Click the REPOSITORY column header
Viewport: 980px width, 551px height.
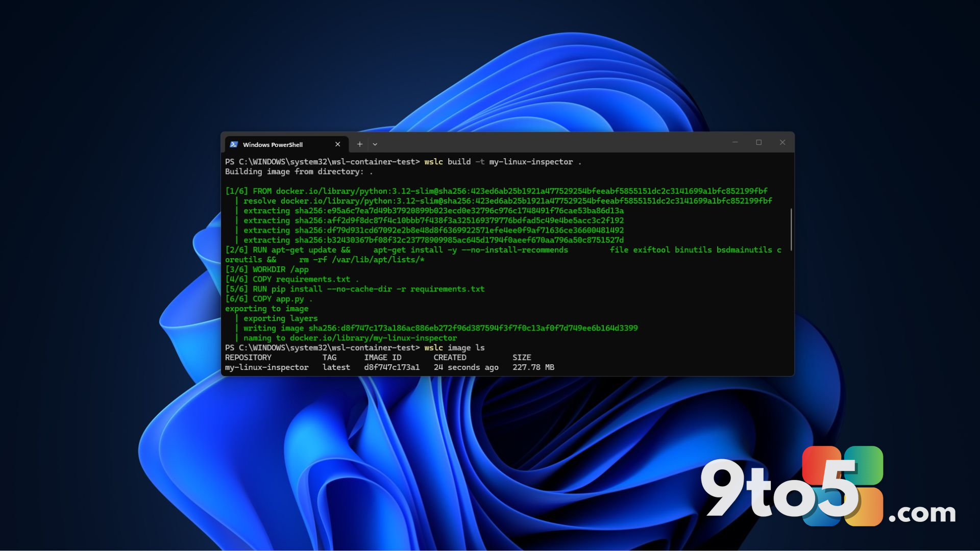click(x=248, y=357)
